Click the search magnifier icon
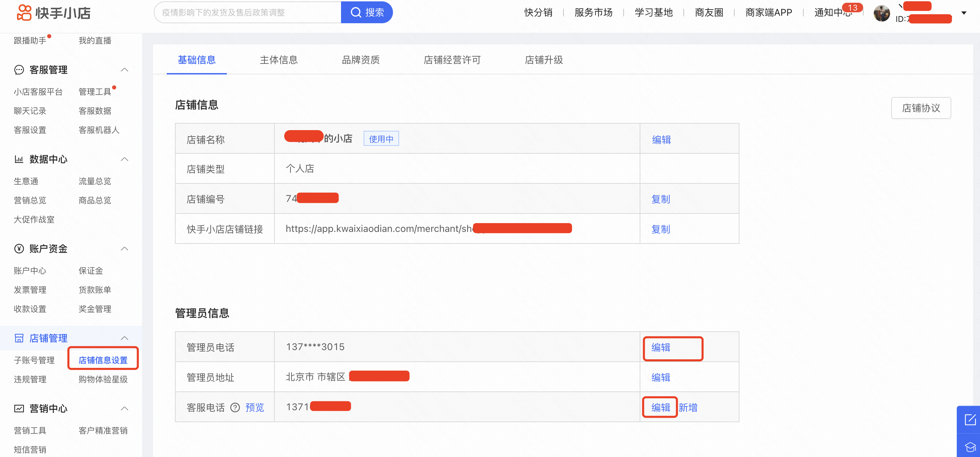The image size is (980, 457). click(356, 13)
